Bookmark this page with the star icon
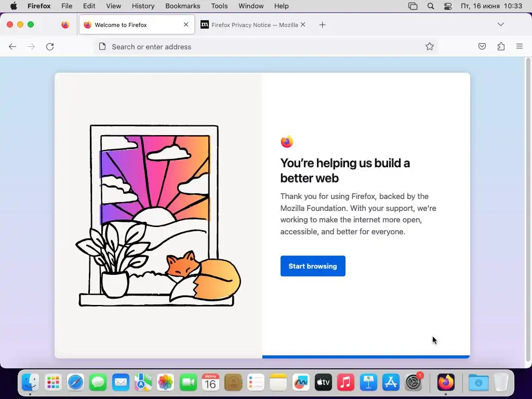532x399 pixels. coord(430,46)
